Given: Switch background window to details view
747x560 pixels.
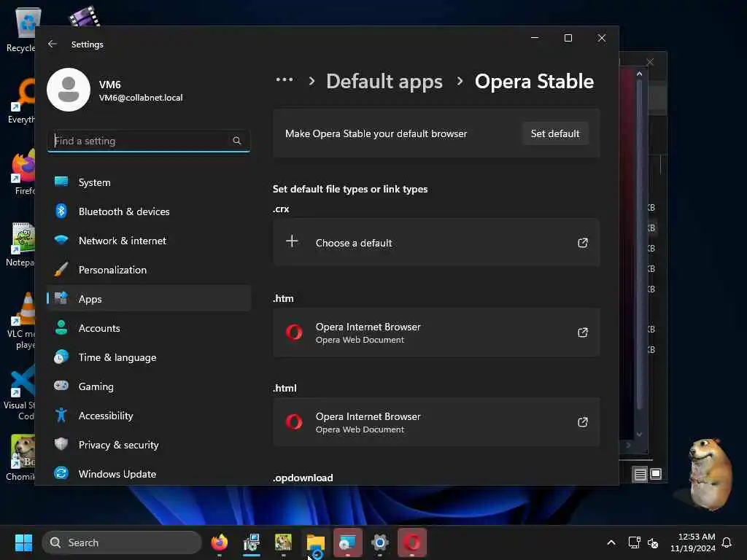Looking at the screenshot, I should [x=640, y=474].
